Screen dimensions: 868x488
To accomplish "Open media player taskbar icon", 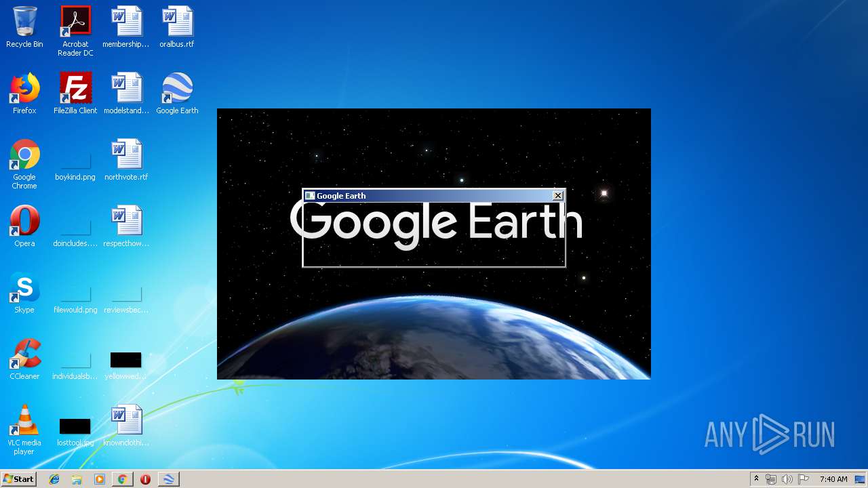I will [100, 479].
